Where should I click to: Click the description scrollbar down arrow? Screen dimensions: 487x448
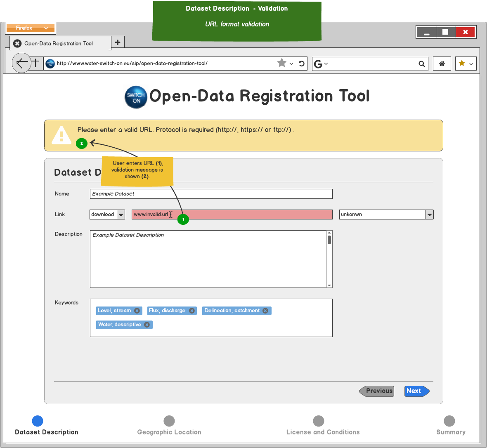(x=329, y=285)
